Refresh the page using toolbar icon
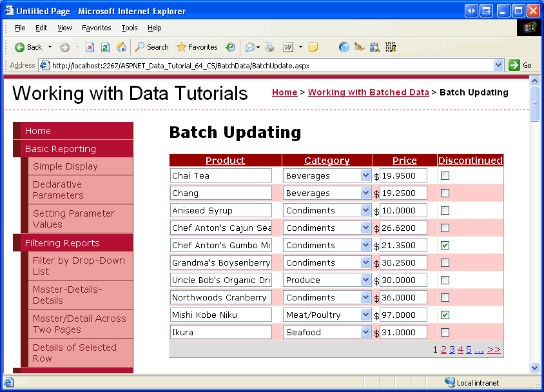Viewport: 544px width, 392px height. [x=105, y=47]
